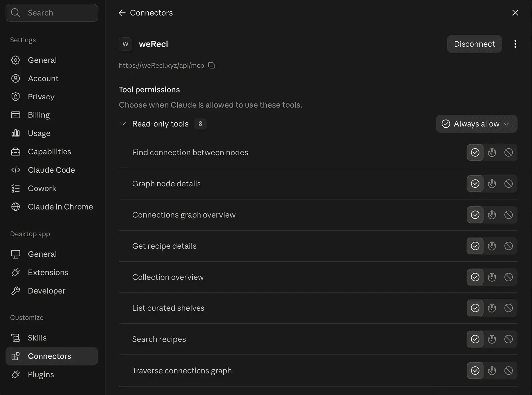The width and height of the screenshot is (532, 395).
Task: Click the Get recipe details label
Action: (164, 246)
